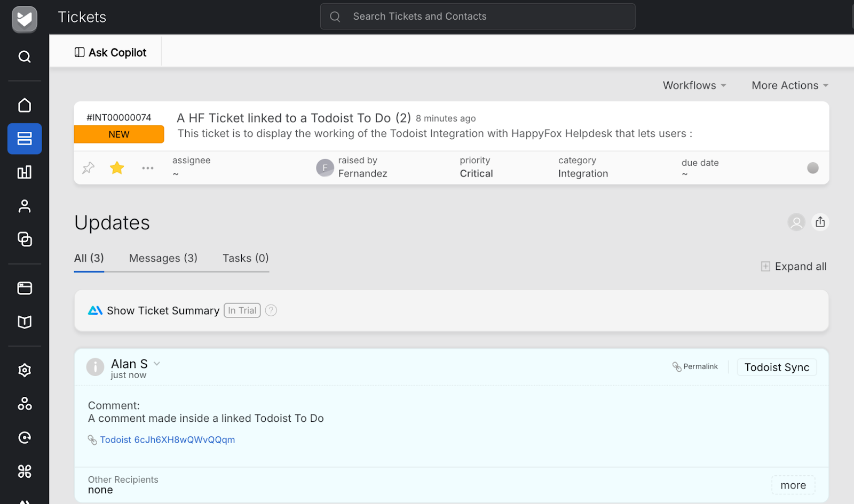Pin the ticket with the pin icon
This screenshot has height=504, width=854.
click(88, 168)
